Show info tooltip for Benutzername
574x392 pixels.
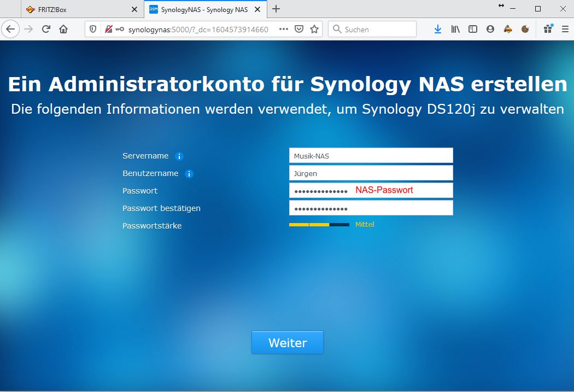tap(189, 174)
